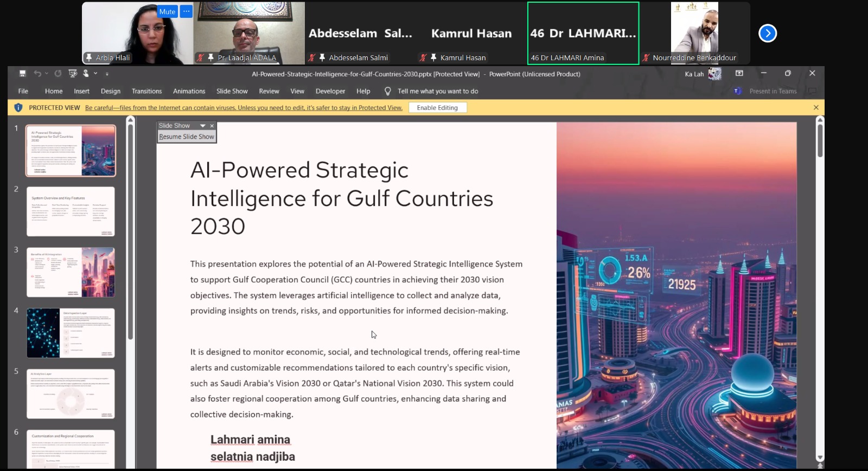
Task: Select slide 1 thumbnail
Action: [71, 151]
